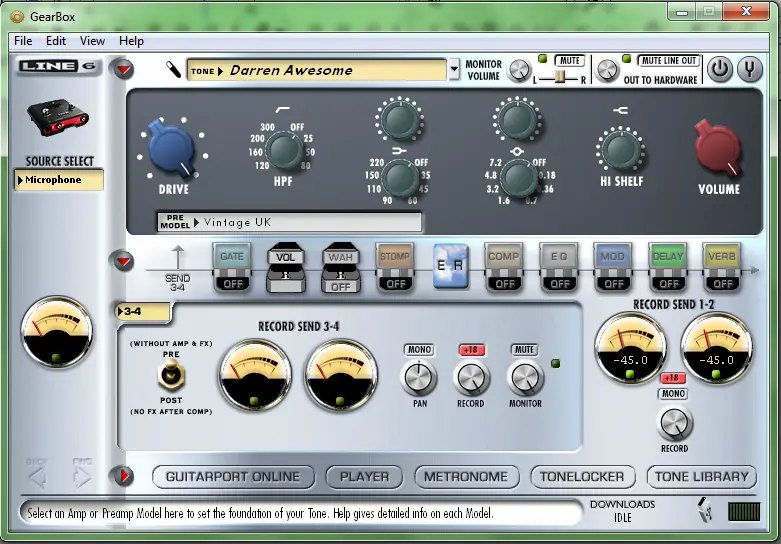
Task: Flip the Pre/Post toggle switch
Action: pyautogui.click(x=171, y=375)
